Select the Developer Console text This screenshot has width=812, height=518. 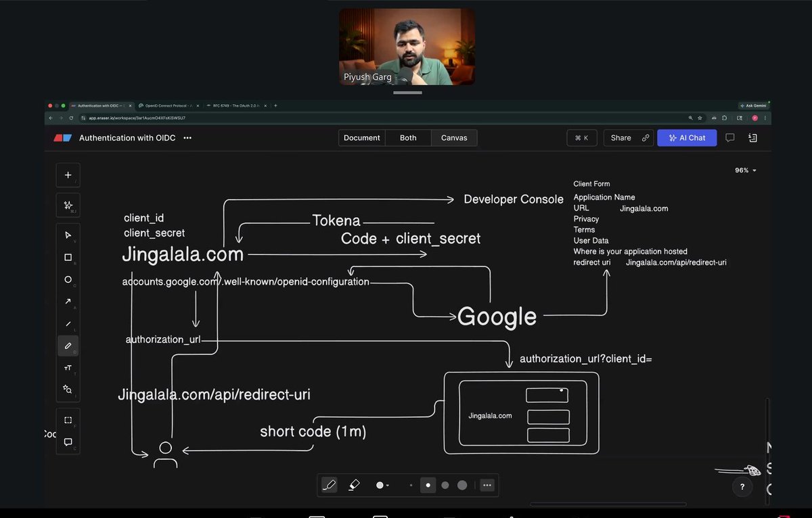pos(514,199)
